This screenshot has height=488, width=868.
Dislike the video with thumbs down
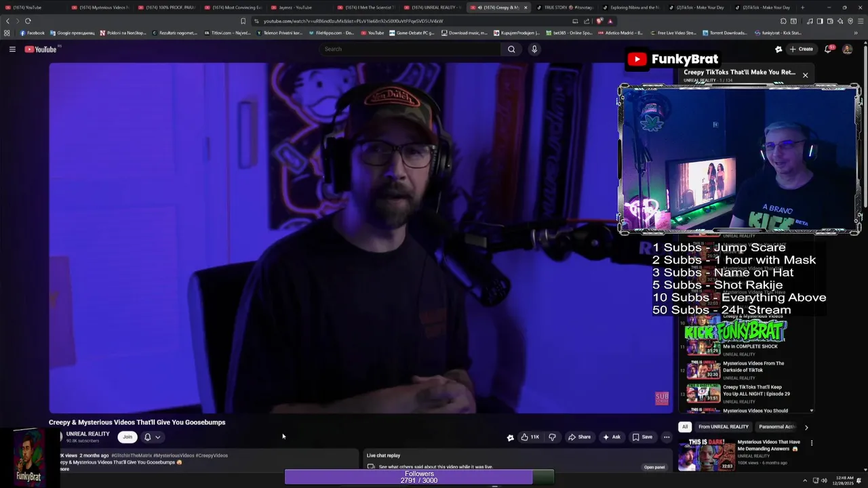point(552,437)
